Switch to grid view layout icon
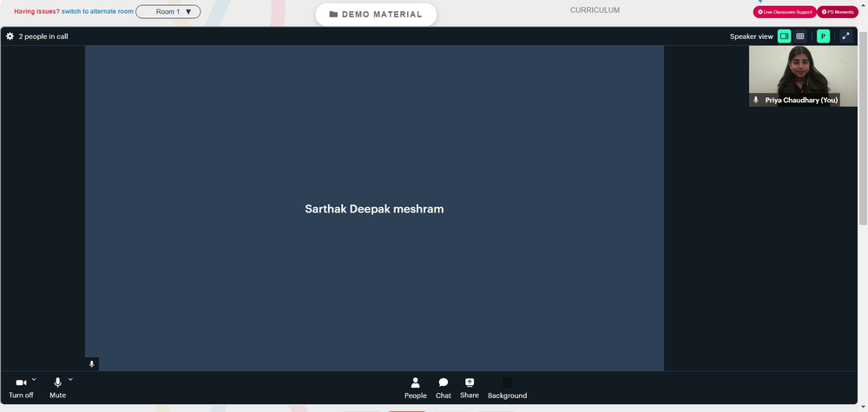Image resolution: width=868 pixels, height=412 pixels. (800, 36)
